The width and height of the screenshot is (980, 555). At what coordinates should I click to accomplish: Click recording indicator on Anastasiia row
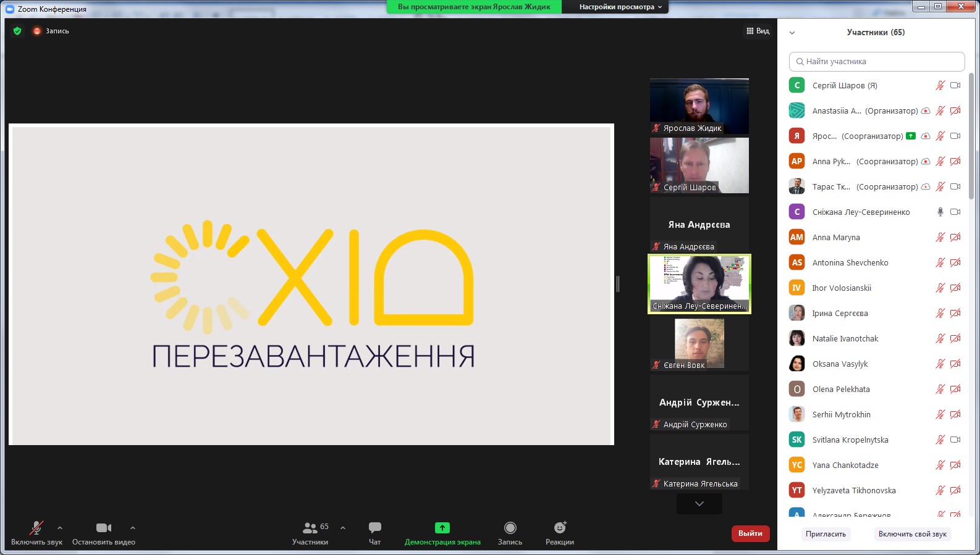(926, 111)
